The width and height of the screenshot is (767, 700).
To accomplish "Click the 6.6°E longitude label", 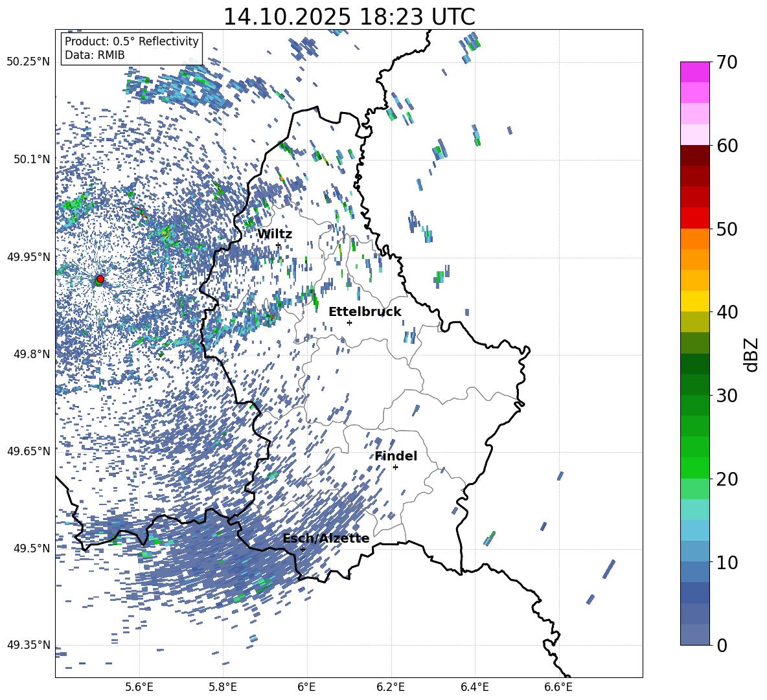I will [558, 687].
